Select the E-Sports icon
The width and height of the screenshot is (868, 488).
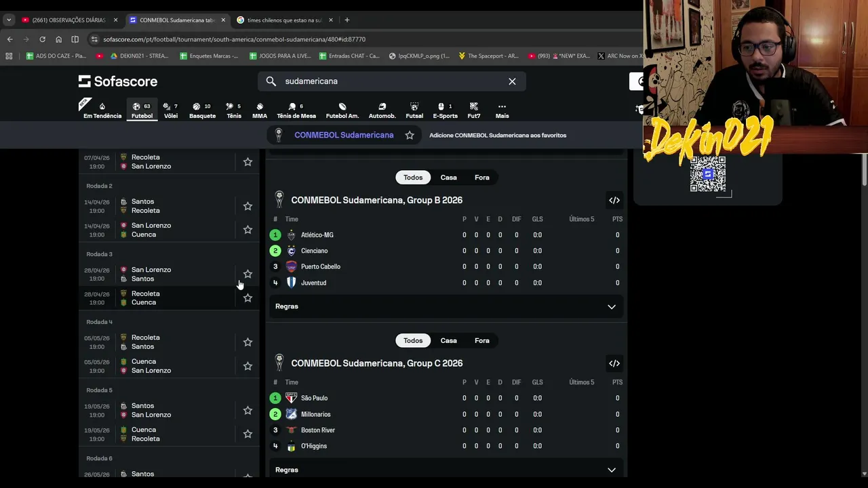click(445, 110)
